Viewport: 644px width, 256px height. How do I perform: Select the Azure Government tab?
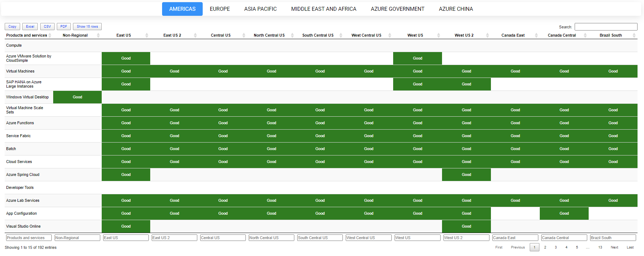[x=397, y=9]
